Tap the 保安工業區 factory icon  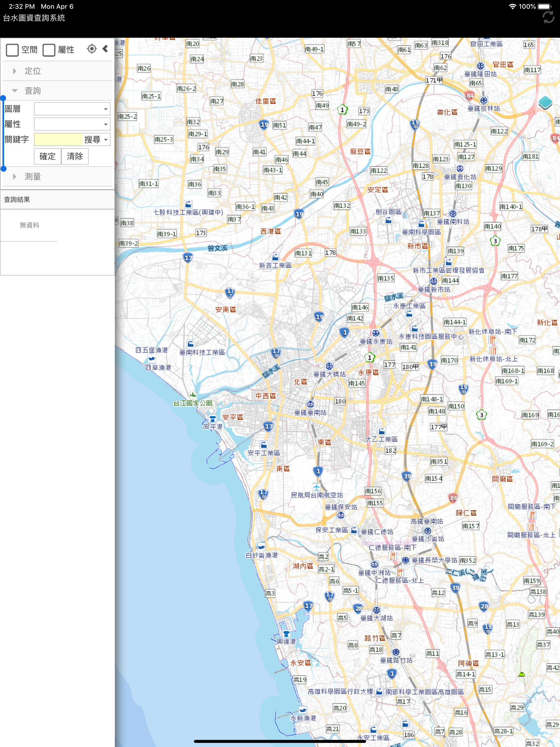354,530
